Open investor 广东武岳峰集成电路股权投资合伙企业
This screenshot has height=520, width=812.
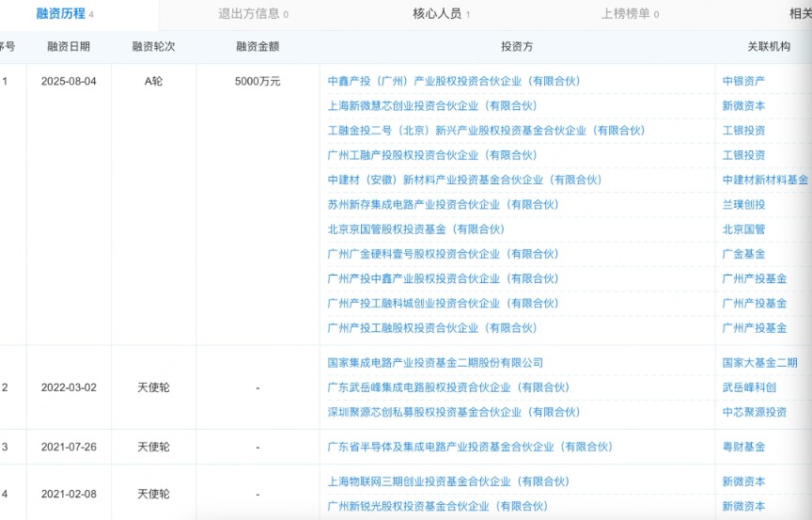point(448,387)
